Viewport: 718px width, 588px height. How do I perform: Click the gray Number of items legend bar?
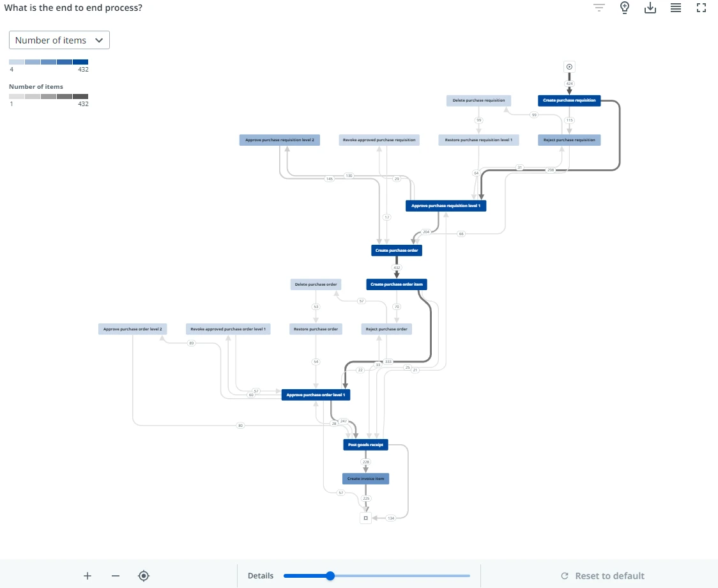click(x=49, y=97)
